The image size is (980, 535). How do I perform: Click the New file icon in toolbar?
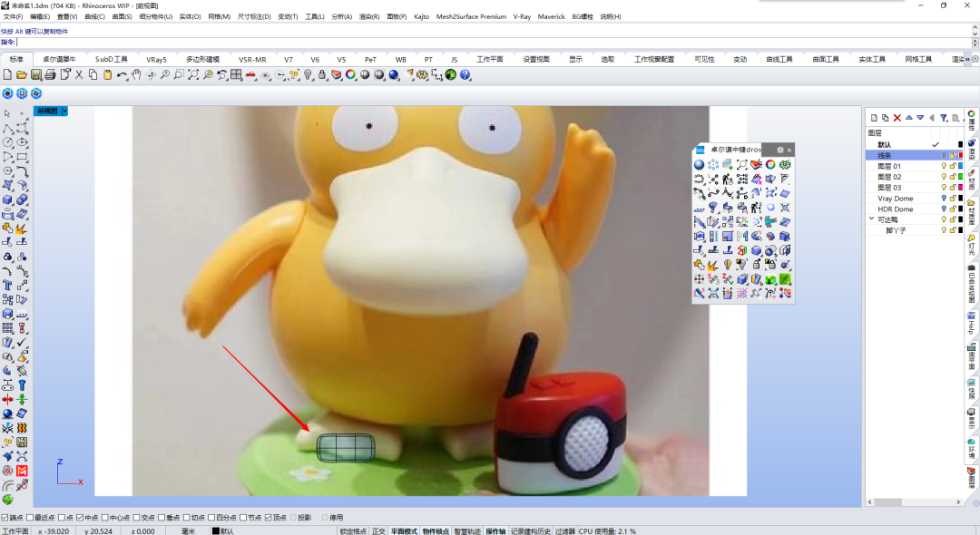[7, 75]
